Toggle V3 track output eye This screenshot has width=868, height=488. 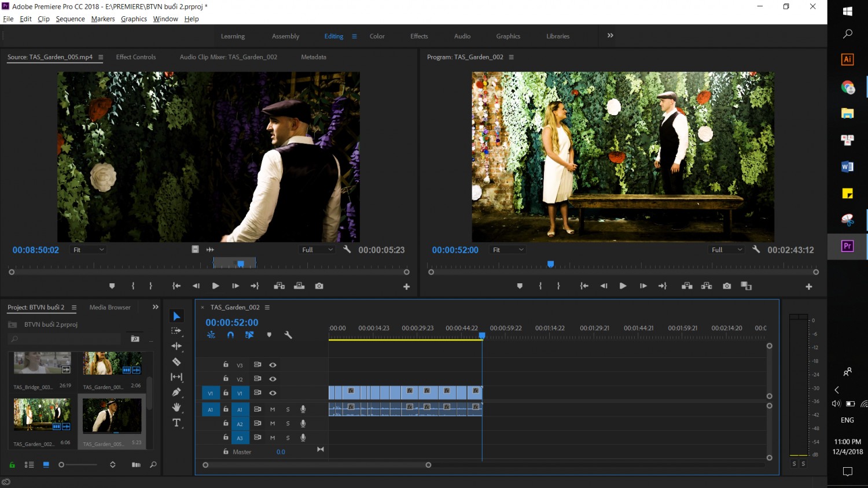coord(273,365)
